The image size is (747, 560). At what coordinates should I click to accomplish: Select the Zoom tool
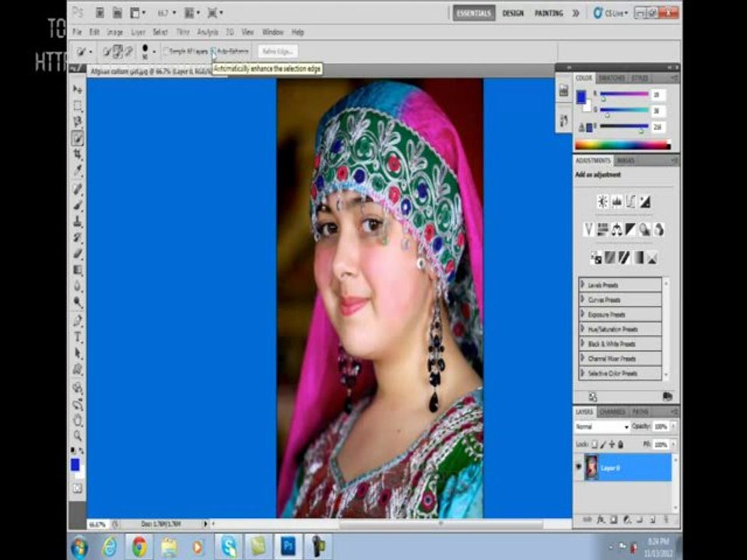[77, 436]
